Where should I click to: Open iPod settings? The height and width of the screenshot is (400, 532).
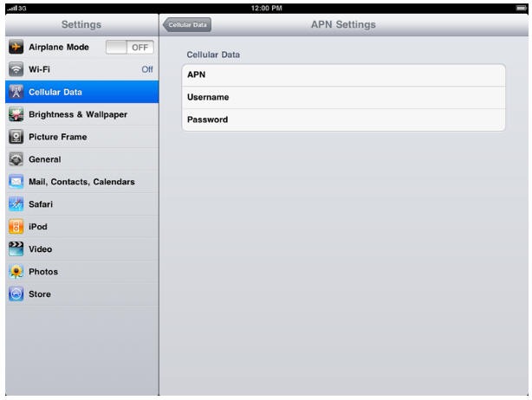tap(81, 227)
